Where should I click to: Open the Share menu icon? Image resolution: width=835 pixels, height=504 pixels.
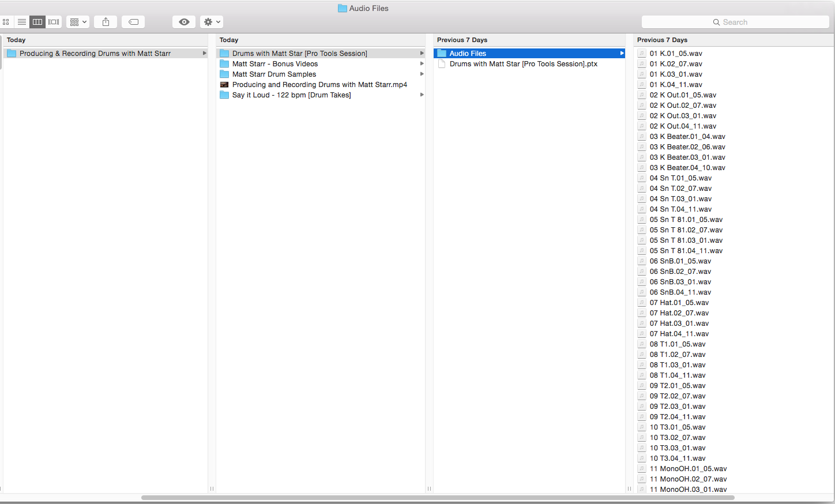tap(106, 21)
